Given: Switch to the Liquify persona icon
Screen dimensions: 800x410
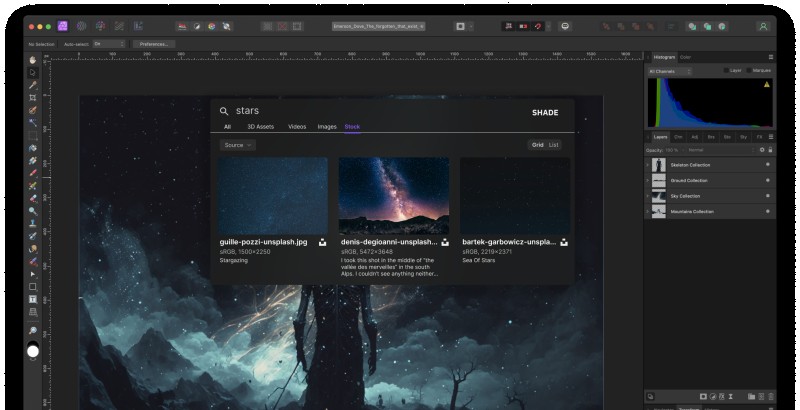Looking at the screenshot, I should point(82,26).
